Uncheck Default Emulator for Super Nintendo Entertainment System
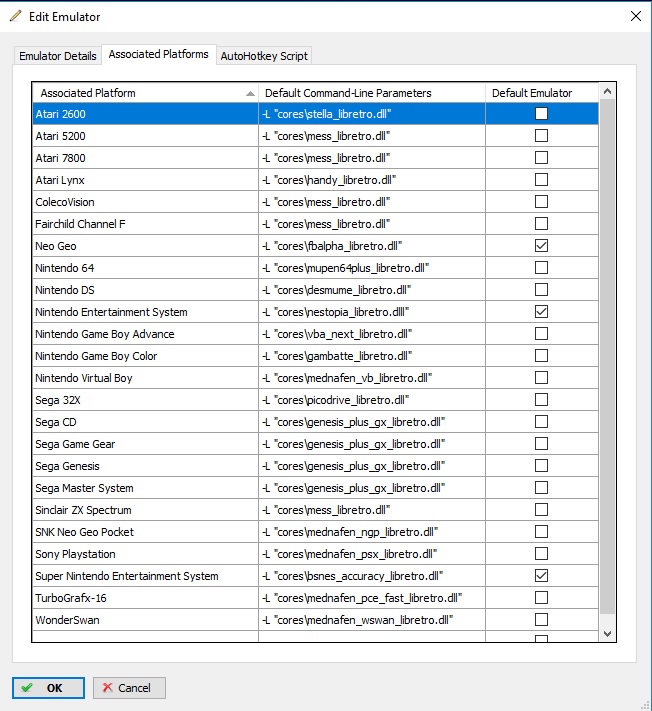 click(541, 575)
